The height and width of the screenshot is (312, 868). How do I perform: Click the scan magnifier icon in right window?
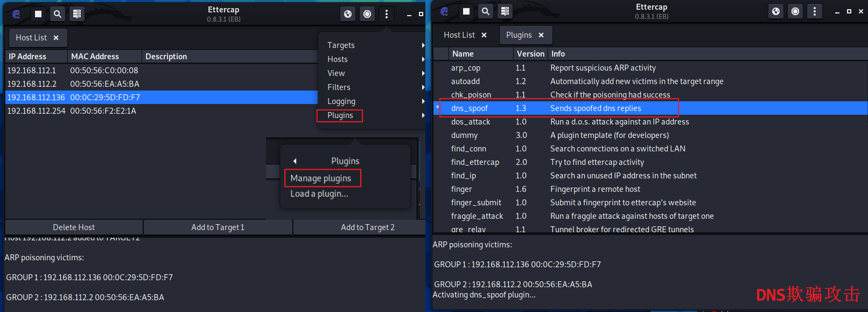click(486, 11)
